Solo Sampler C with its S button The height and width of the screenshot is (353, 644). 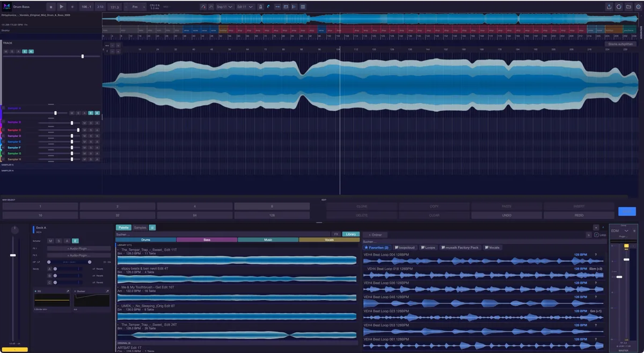click(91, 130)
